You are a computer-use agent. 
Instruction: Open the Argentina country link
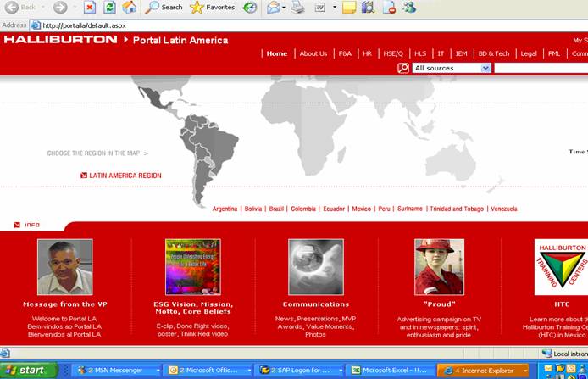(x=225, y=209)
